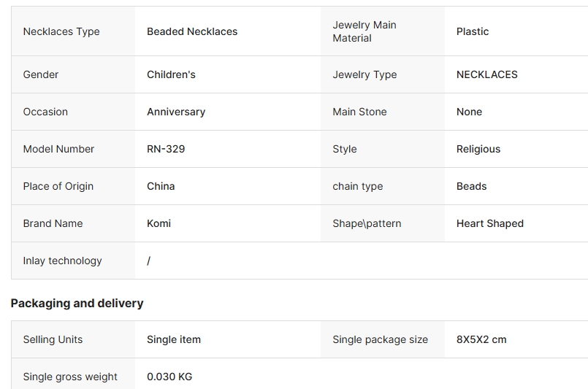The image size is (588, 389).
Task: Click the "Inlay technology" label
Action: (x=62, y=261)
